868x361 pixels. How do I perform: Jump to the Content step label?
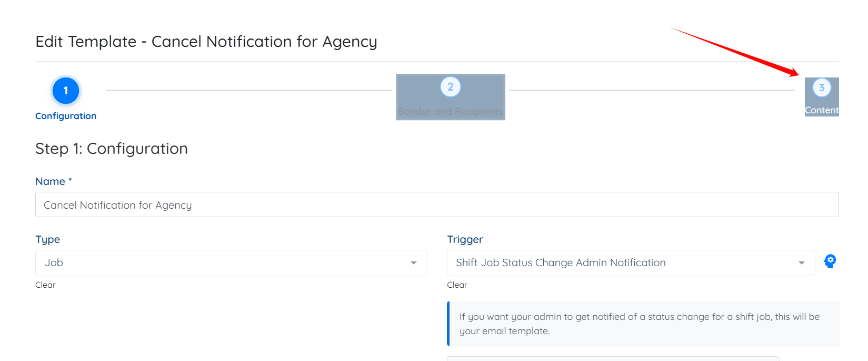[822, 110]
